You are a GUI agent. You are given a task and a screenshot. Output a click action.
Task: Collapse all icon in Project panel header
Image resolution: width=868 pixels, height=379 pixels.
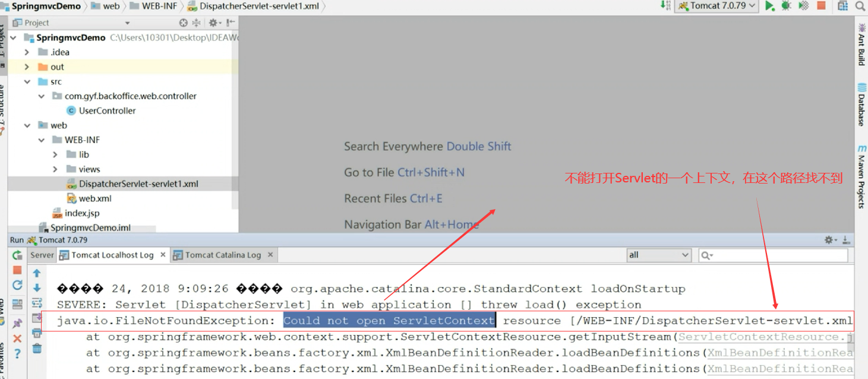(196, 23)
